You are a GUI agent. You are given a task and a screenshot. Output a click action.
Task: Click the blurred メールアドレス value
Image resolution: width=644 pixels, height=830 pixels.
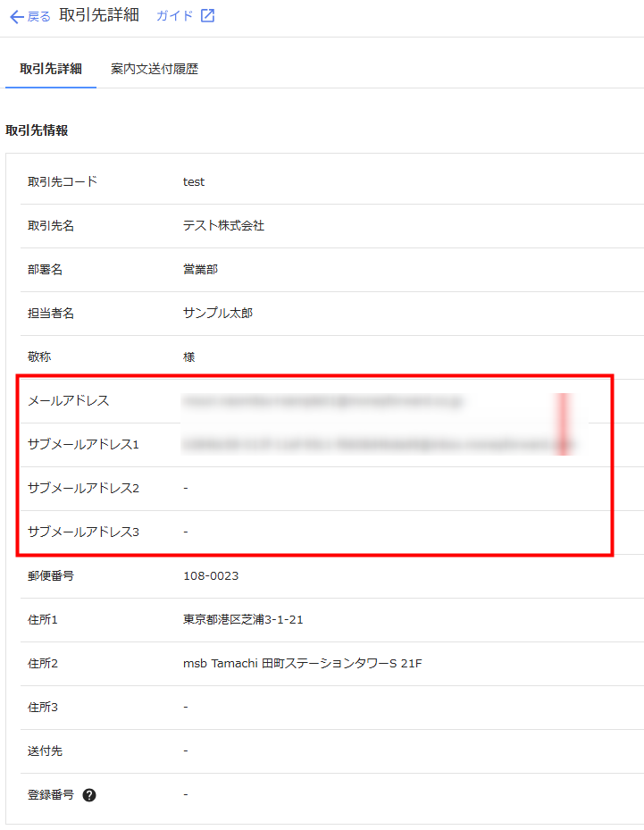322,401
